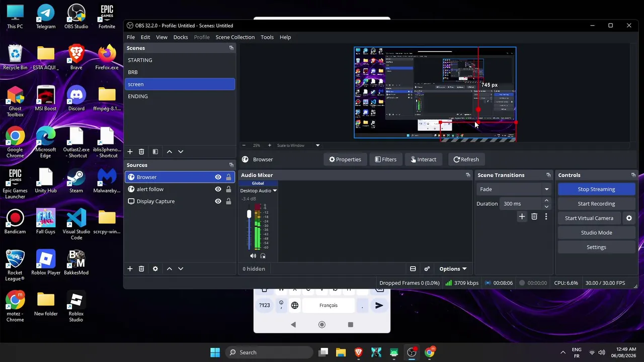
Task: Show hidden system tray icons chevron
Action: click(563, 352)
